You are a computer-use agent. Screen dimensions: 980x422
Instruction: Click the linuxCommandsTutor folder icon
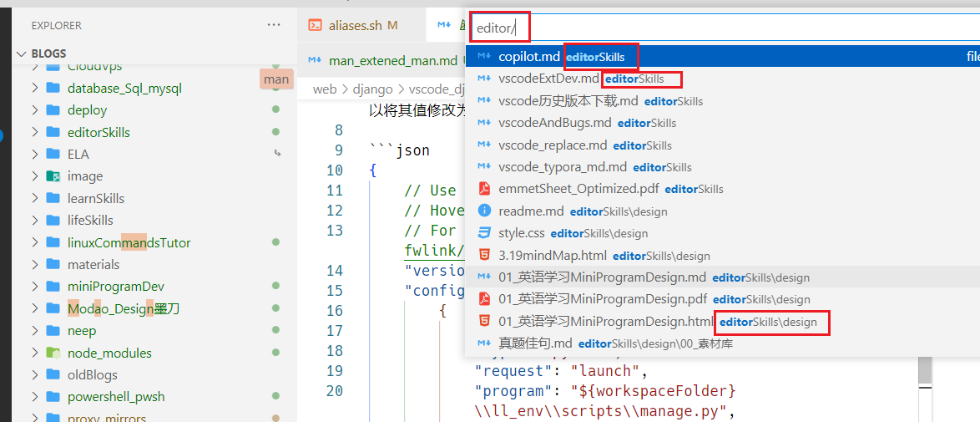click(53, 242)
